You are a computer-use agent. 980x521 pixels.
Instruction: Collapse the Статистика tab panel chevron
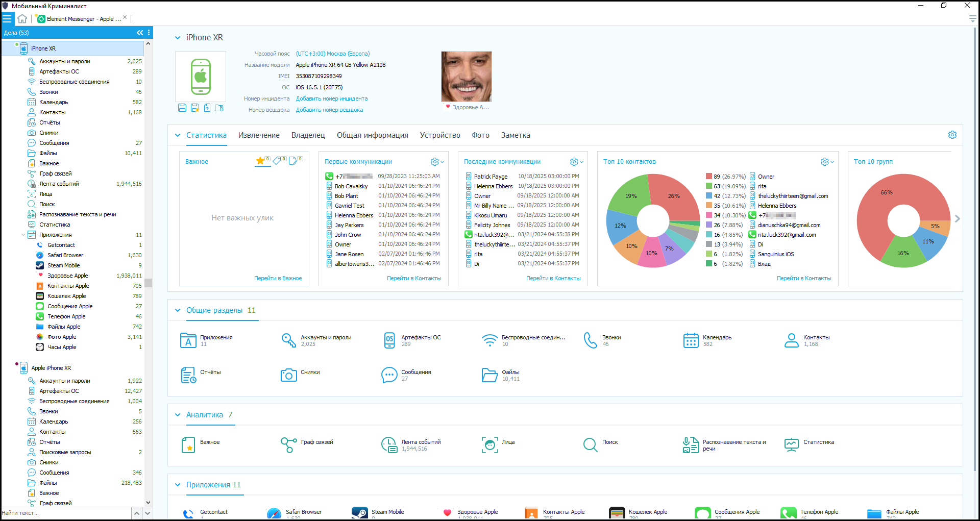pos(177,135)
